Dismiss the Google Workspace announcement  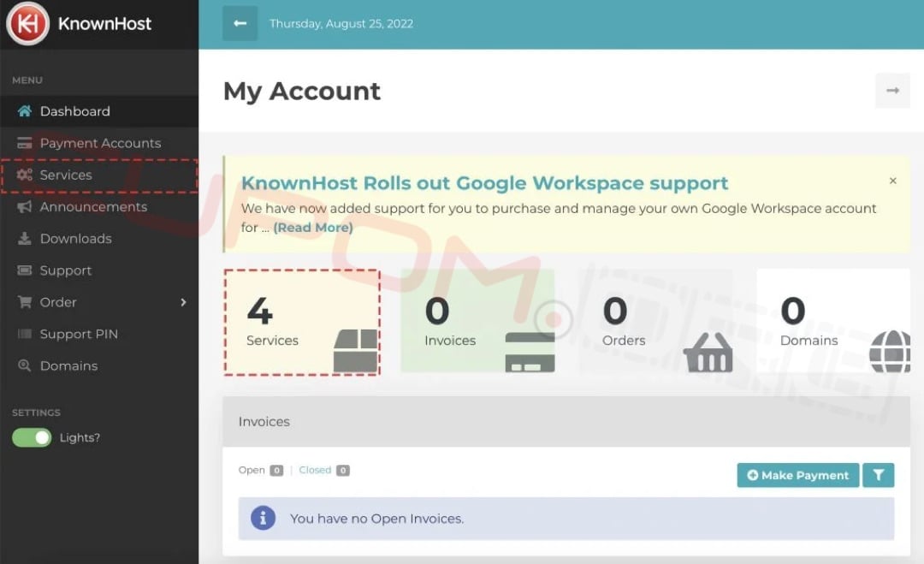point(892,181)
